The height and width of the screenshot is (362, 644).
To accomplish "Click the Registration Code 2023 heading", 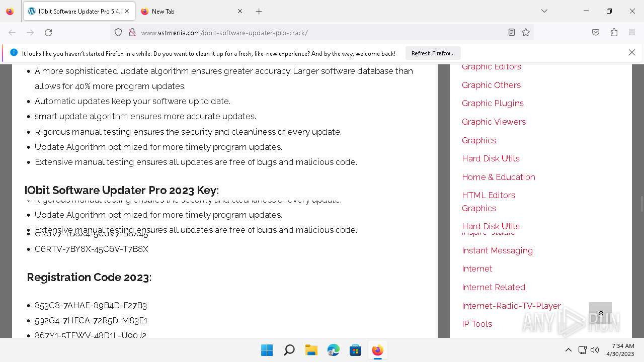I will 89,277.
